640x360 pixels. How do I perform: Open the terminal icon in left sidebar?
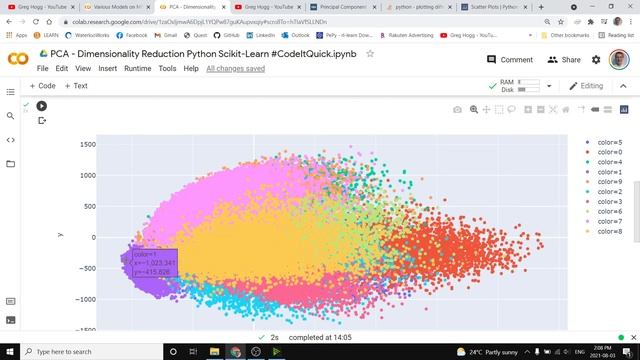click(11, 320)
